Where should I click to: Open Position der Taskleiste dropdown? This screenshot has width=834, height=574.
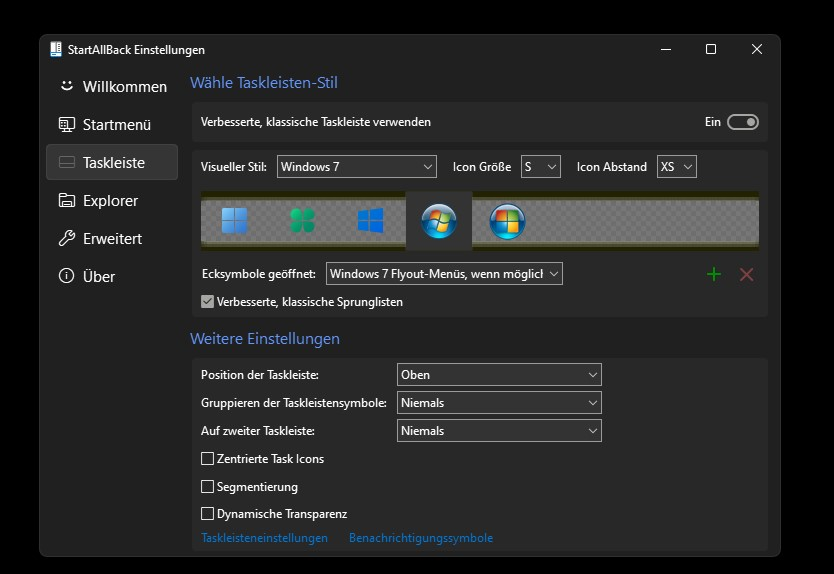pos(499,375)
